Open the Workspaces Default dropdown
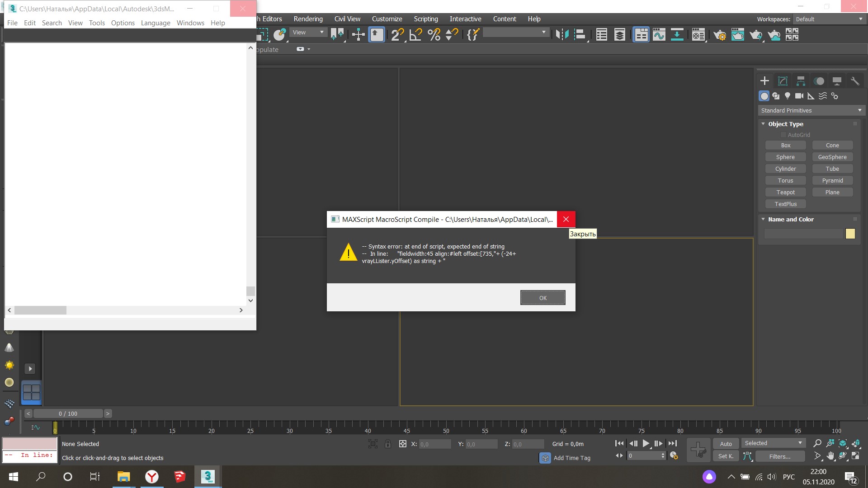868x488 pixels. [829, 19]
